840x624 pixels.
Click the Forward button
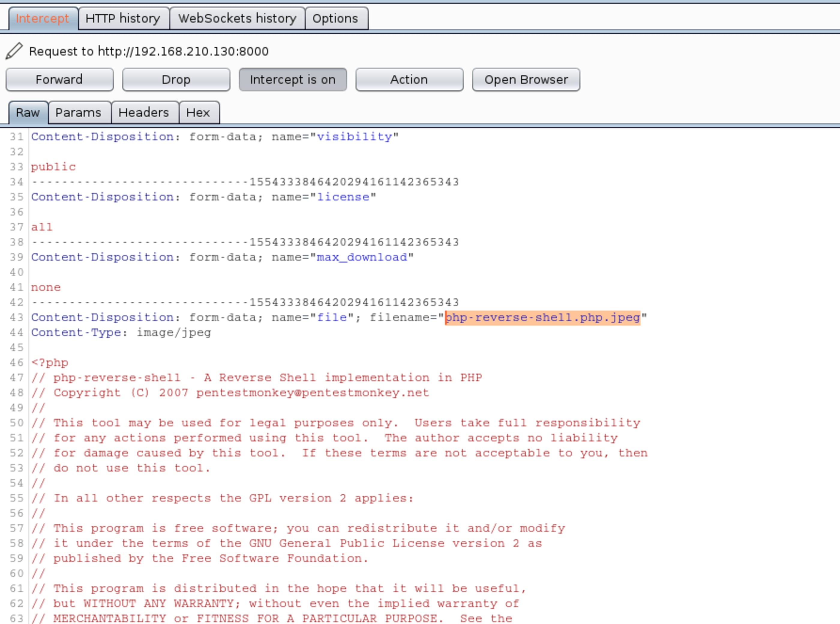59,80
